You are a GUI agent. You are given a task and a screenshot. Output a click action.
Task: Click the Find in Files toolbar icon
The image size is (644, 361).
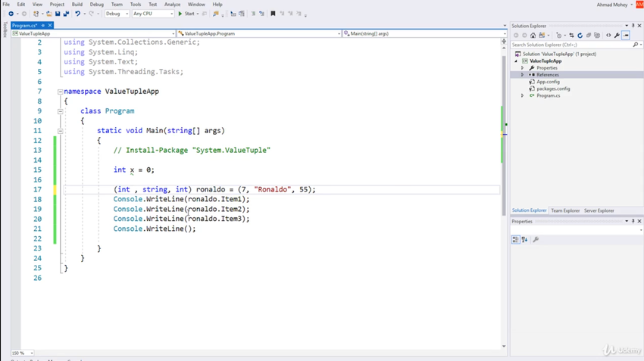click(x=216, y=14)
